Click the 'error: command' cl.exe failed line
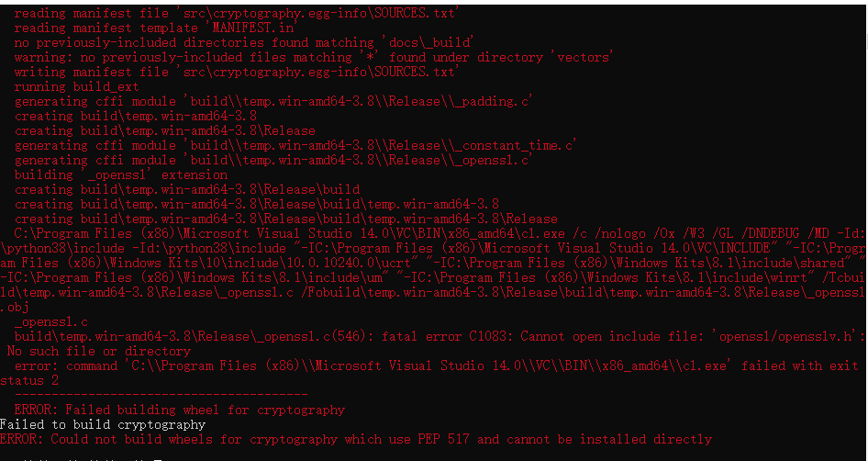The height and width of the screenshot is (461, 868). click(436, 365)
